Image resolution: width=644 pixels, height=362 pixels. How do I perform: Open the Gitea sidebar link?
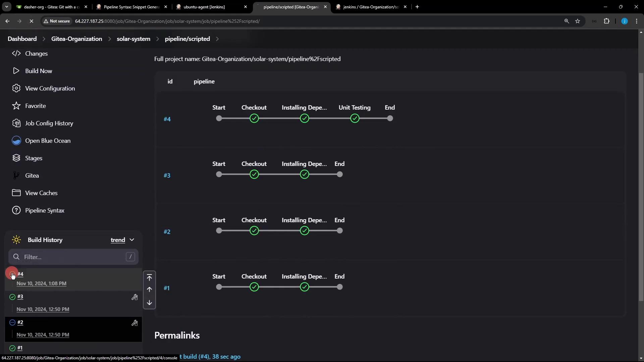coord(32,175)
